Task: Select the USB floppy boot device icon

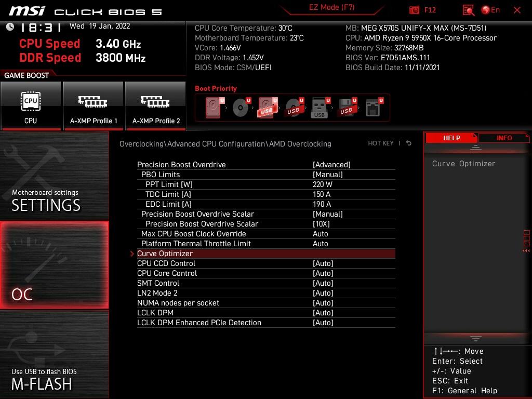Action: 347,108
